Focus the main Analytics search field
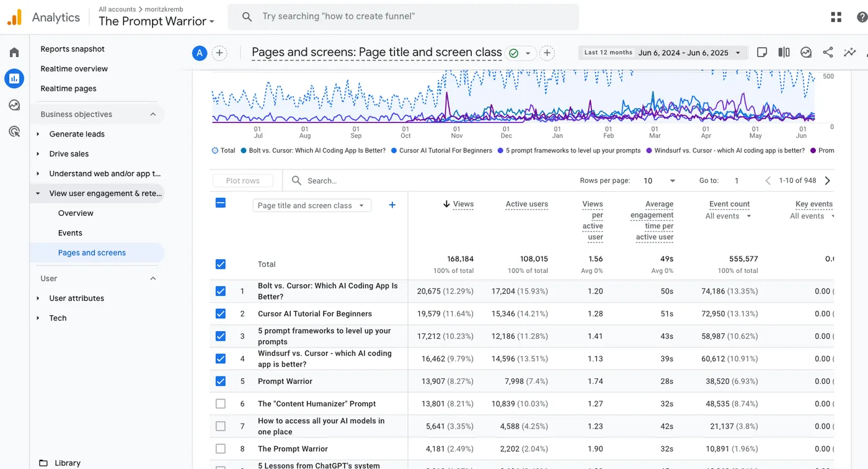 point(403,17)
